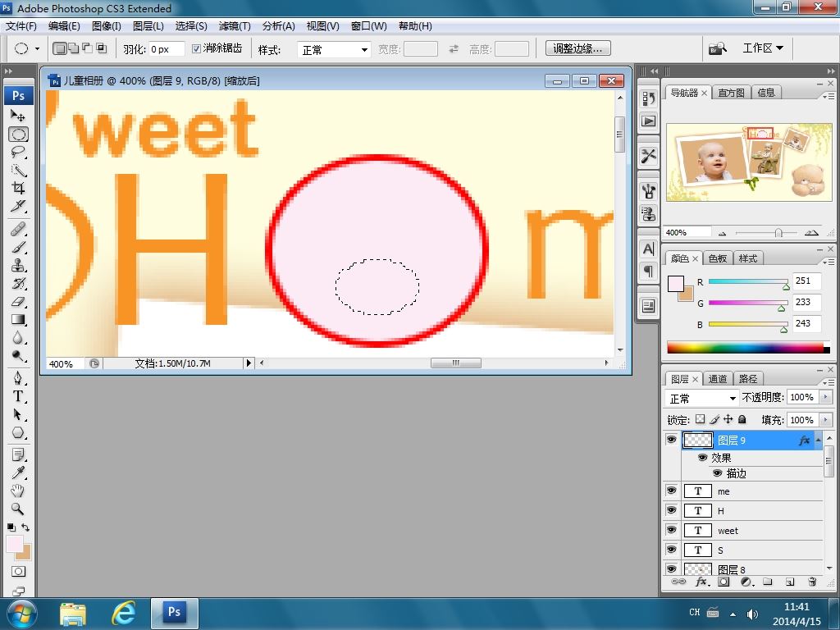Open Internet Explorer from the taskbar

[x=123, y=614]
